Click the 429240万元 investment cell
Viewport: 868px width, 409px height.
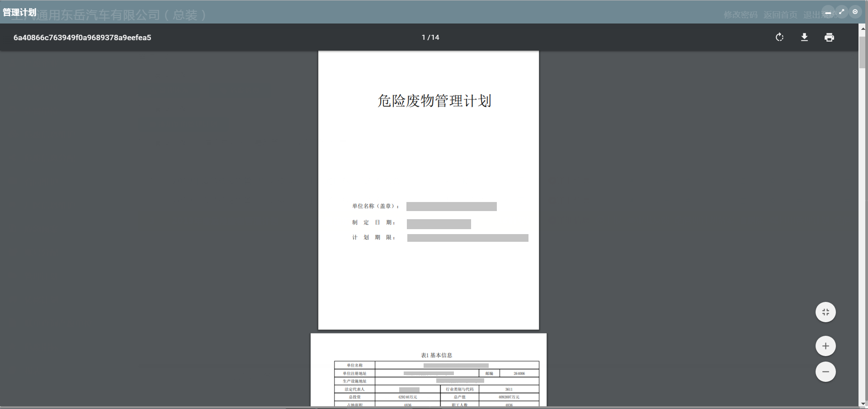coord(408,397)
